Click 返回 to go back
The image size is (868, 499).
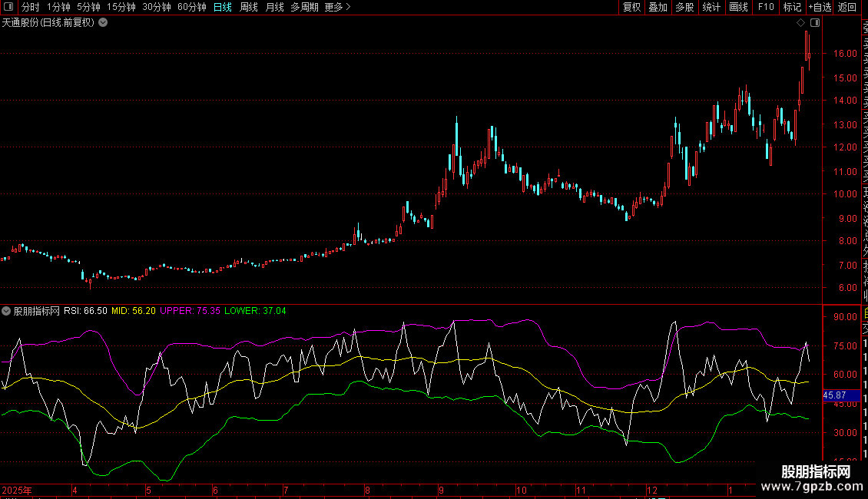(x=847, y=7)
